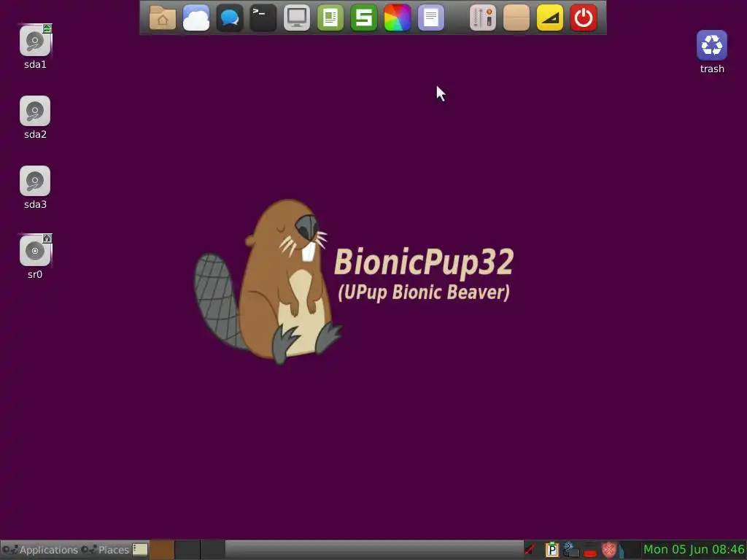Switch to the second workspace pager cell
Image resolution: width=747 pixels, height=560 pixels.
187,550
